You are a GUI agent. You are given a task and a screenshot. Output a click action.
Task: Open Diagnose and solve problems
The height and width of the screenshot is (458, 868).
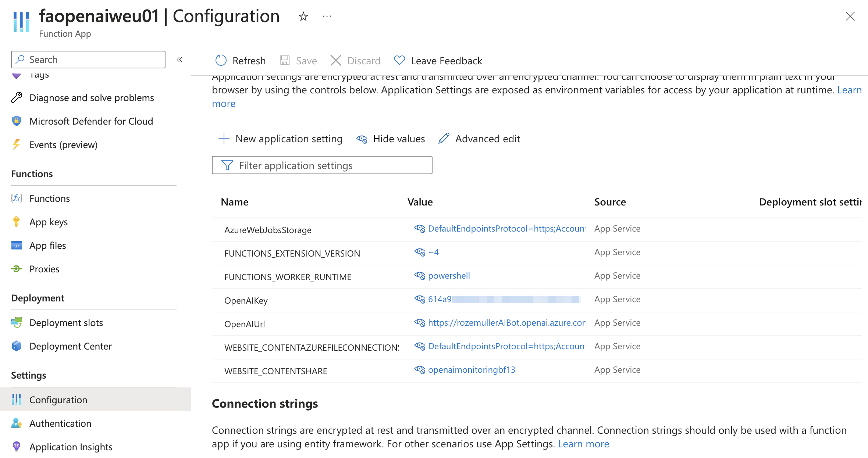coord(91,98)
